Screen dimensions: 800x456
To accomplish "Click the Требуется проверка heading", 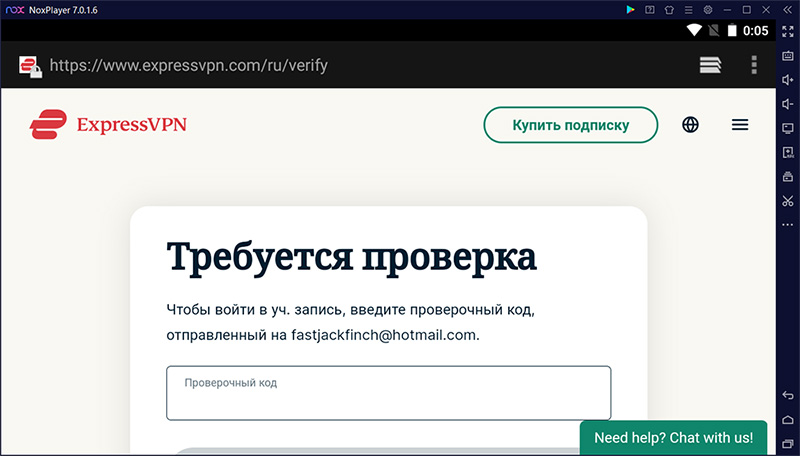I will 352,259.
